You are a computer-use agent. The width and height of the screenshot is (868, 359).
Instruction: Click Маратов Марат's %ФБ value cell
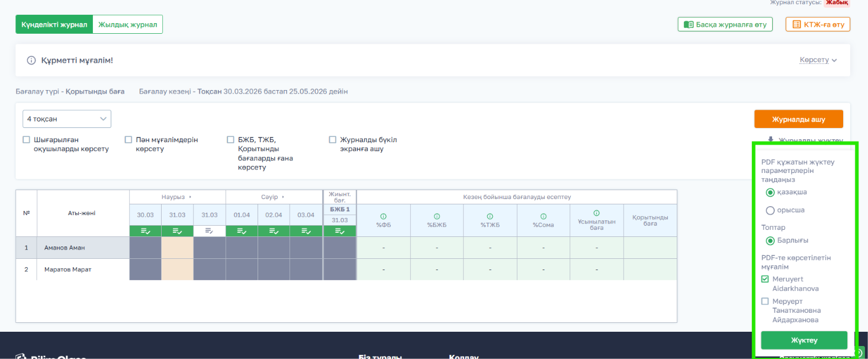tap(384, 270)
